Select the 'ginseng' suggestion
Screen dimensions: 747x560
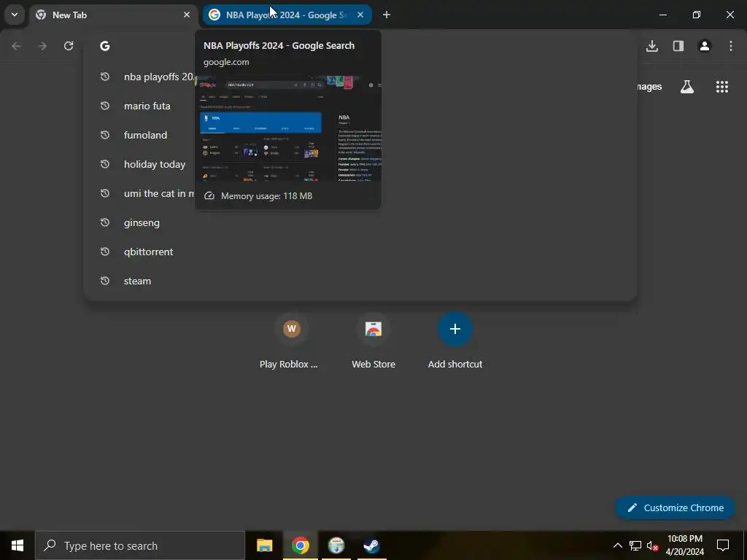[x=360, y=222]
